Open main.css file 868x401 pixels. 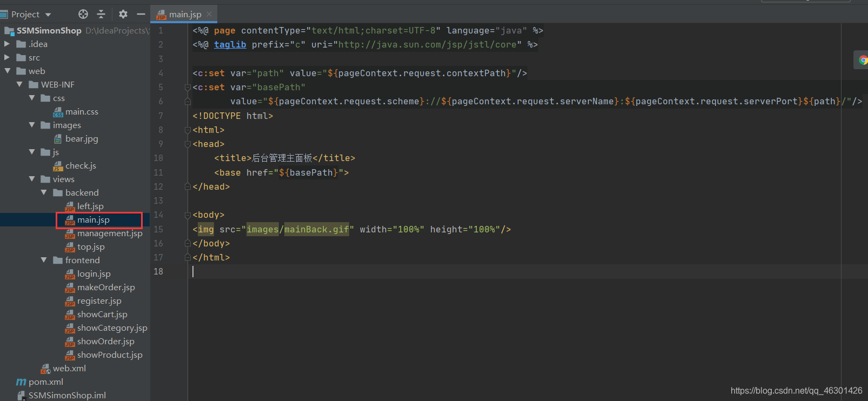tap(82, 111)
